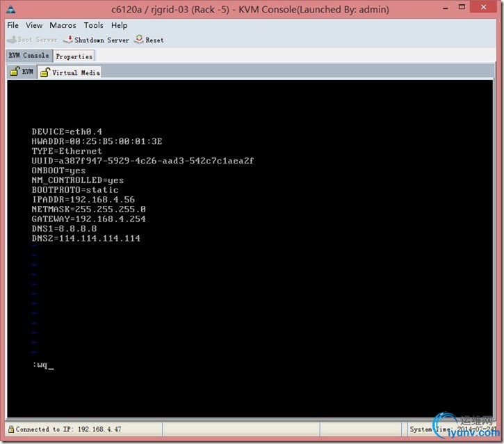Click the HWADDR=00:25:B5:00:01:3E line
Image resolution: width=504 pixels, height=444 pixels.
(97, 141)
